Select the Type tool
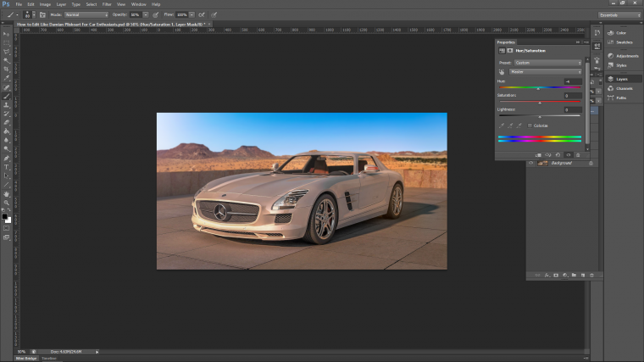Screen dimensions: 644x362 point(6,167)
